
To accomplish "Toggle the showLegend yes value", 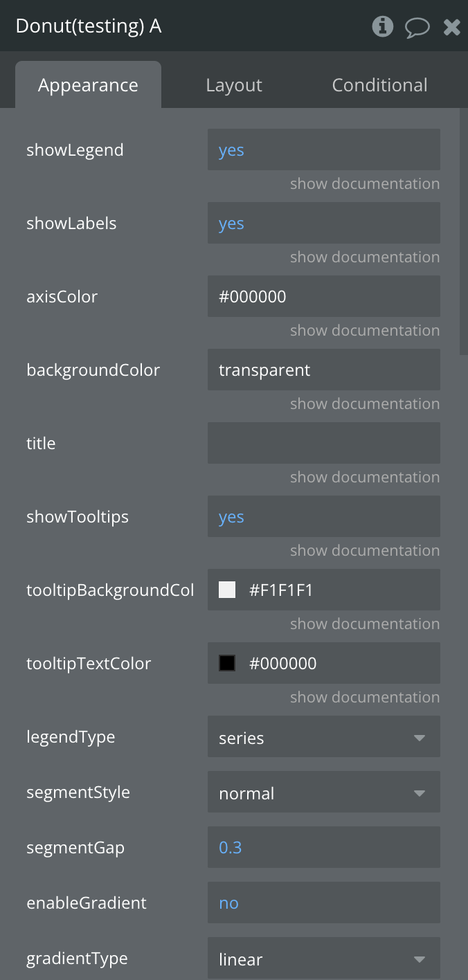I will tap(231, 150).
